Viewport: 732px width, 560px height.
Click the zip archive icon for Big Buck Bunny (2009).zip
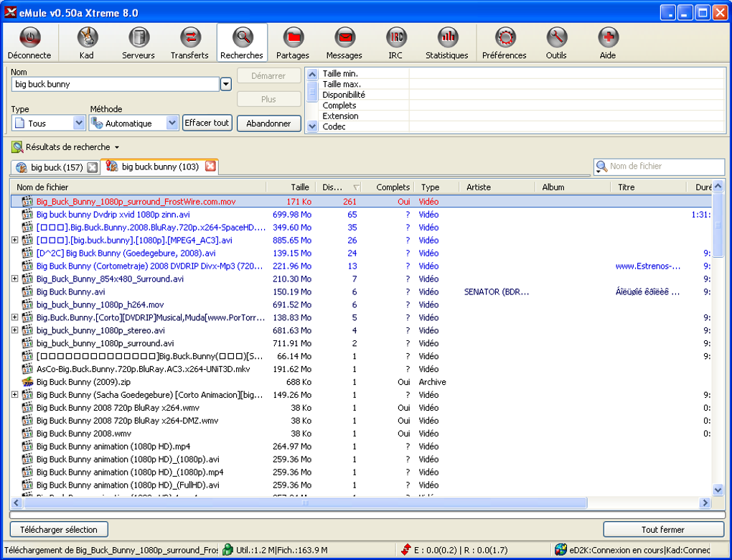pos(27,382)
